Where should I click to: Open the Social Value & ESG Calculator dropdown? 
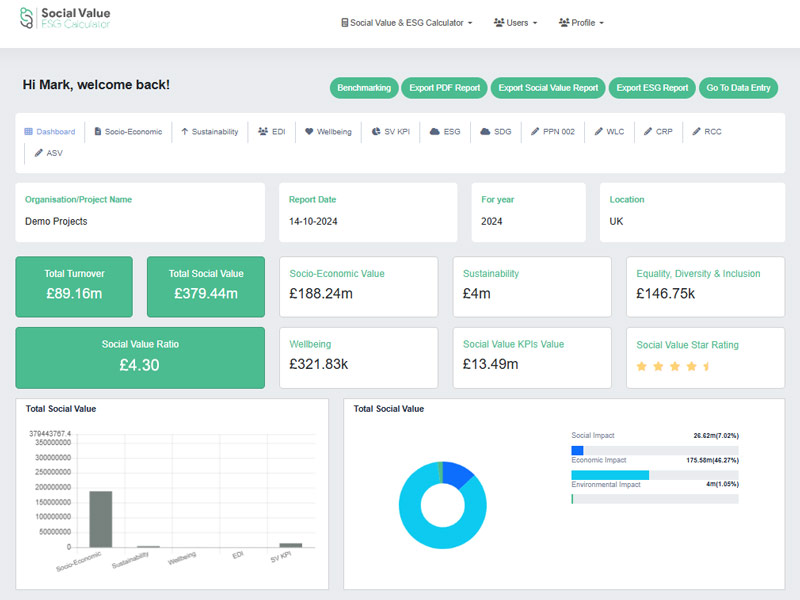407,23
